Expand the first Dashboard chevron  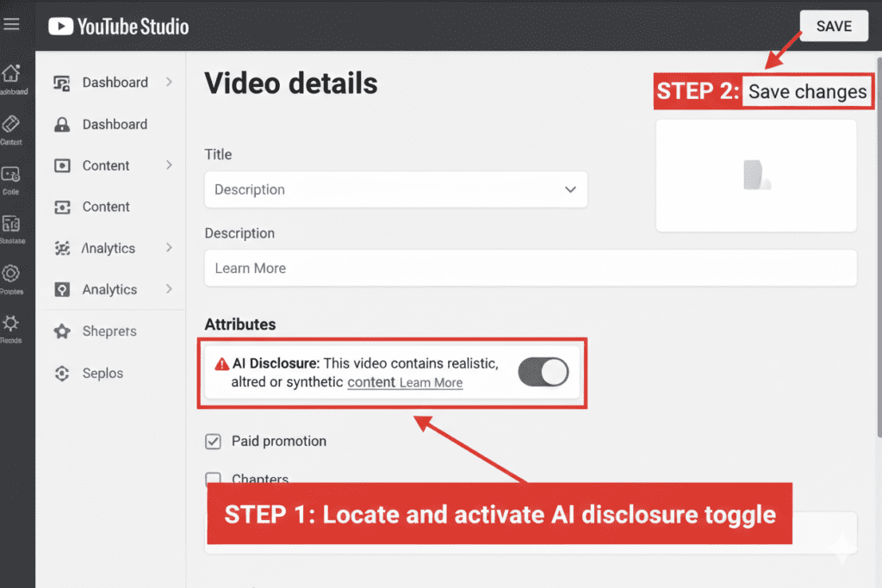[x=170, y=82]
